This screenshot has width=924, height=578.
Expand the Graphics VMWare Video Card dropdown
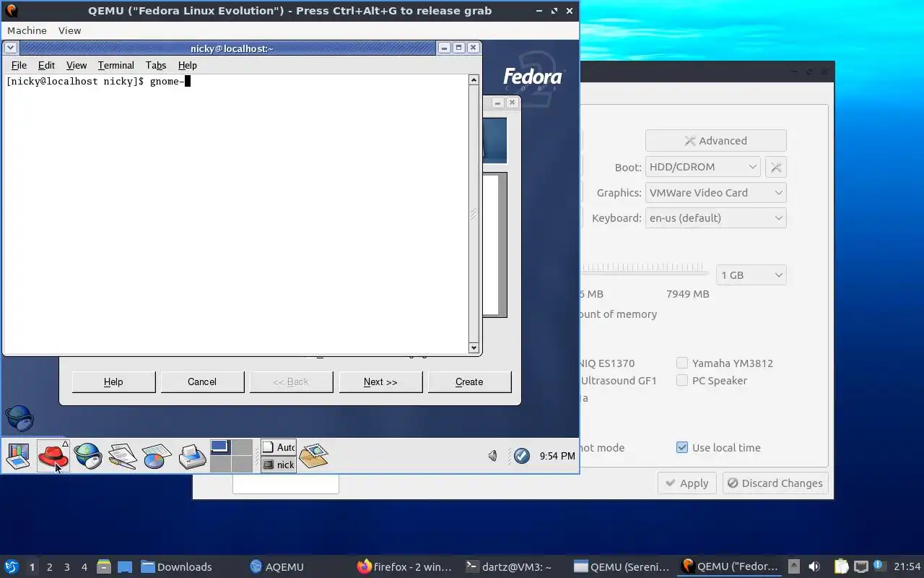(715, 193)
